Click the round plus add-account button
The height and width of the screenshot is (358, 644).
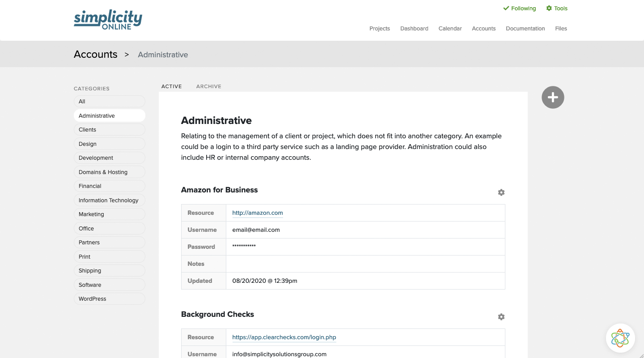(x=553, y=97)
